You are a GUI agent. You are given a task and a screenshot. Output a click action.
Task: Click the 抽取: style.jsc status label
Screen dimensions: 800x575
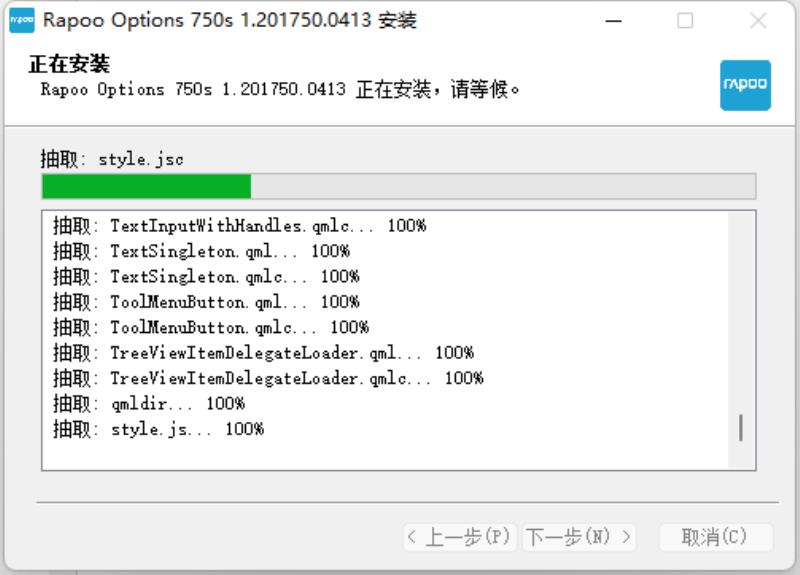pyautogui.click(x=112, y=159)
